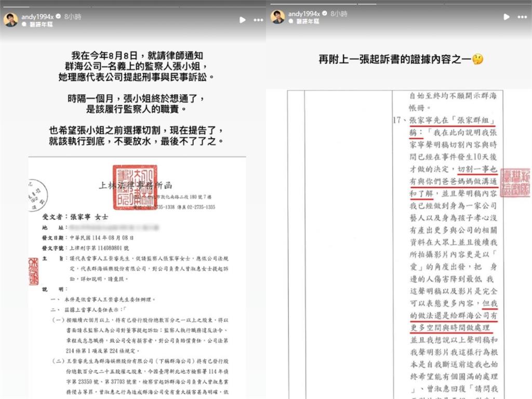
Task: Click the thinking face emoji in right story
Action: (478, 59)
